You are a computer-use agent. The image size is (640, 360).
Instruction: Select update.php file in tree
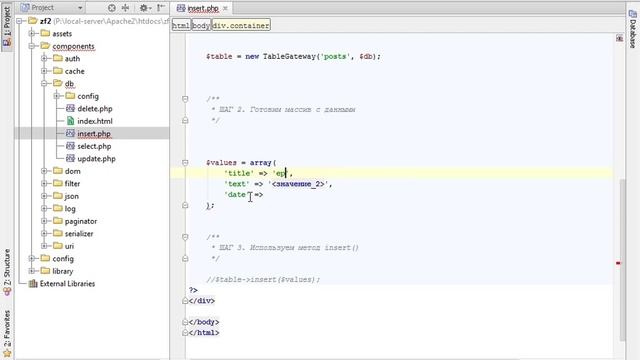[x=96, y=159]
